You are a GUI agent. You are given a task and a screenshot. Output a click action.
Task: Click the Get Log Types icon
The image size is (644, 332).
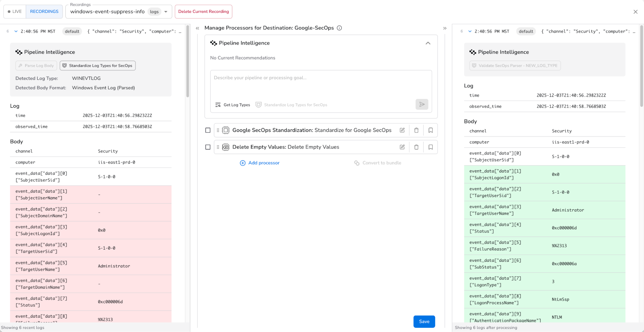coord(218,105)
